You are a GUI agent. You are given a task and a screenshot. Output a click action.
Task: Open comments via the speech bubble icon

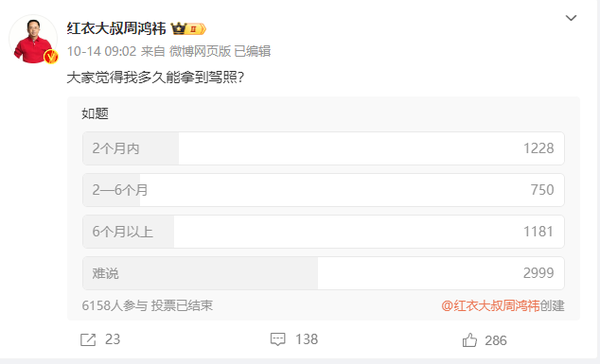278,339
